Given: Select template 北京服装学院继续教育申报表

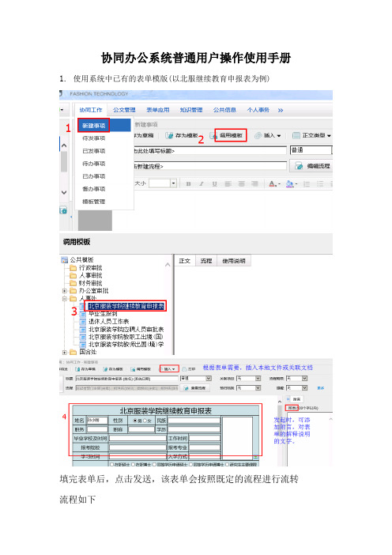Looking at the screenshot, I should pos(126,306).
